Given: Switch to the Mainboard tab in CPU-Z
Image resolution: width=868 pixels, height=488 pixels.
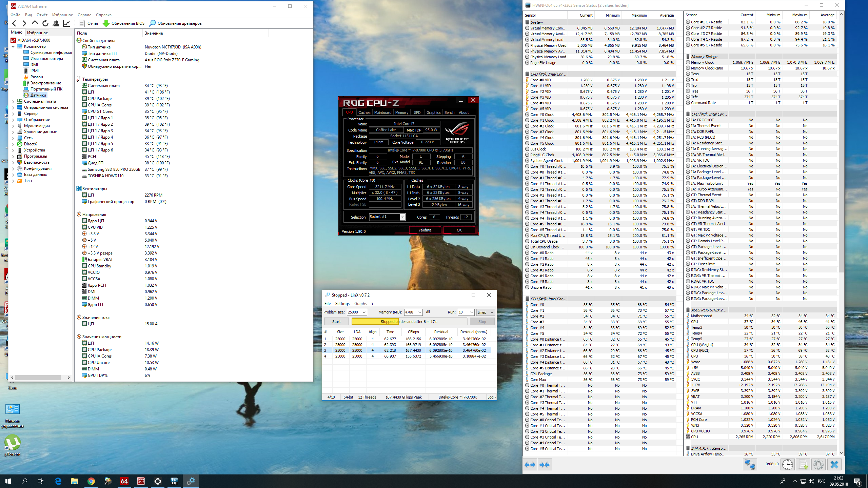Looking at the screenshot, I should [382, 113].
